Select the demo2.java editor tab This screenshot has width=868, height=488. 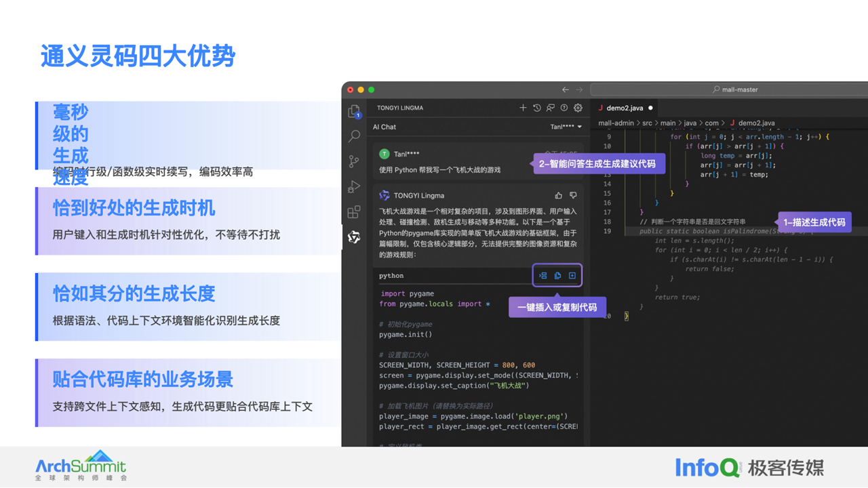[625, 108]
